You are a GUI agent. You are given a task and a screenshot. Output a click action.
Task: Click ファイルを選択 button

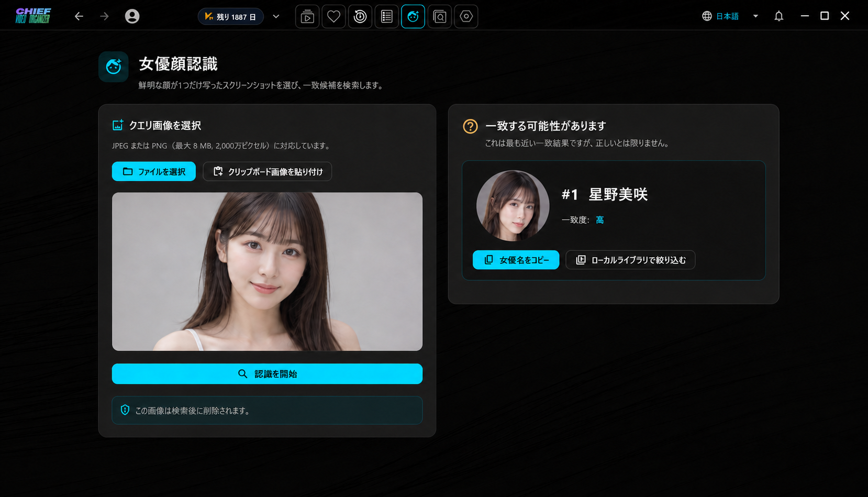pos(154,171)
